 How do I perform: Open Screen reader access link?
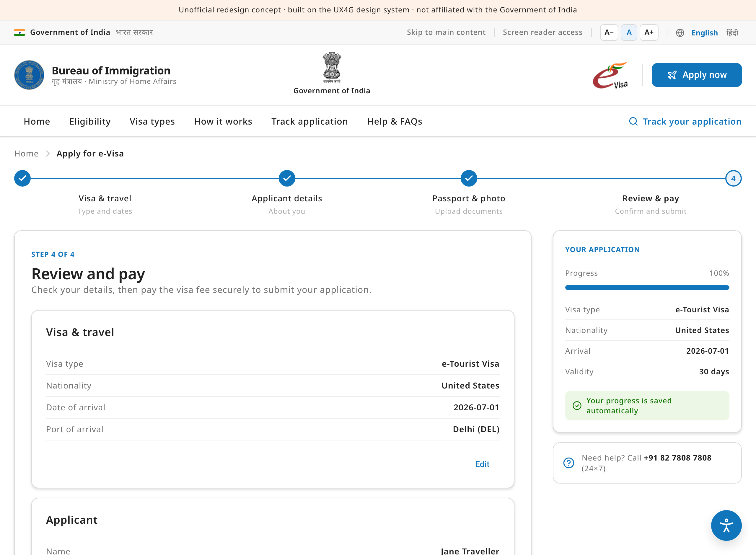pos(542,32)
